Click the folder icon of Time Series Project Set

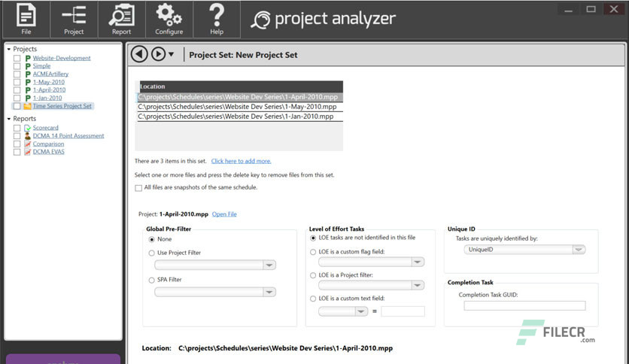tap(27, 106)
